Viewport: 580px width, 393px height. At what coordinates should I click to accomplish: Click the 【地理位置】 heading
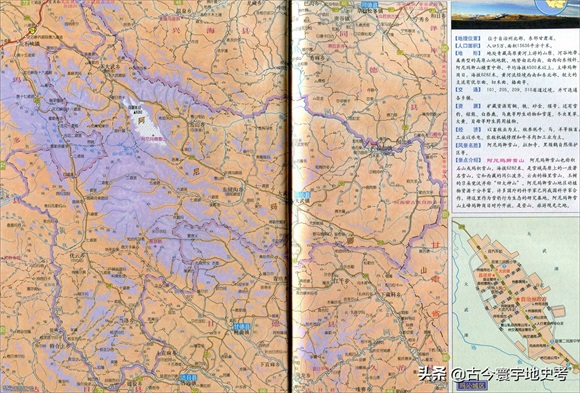tap(468, 38)
